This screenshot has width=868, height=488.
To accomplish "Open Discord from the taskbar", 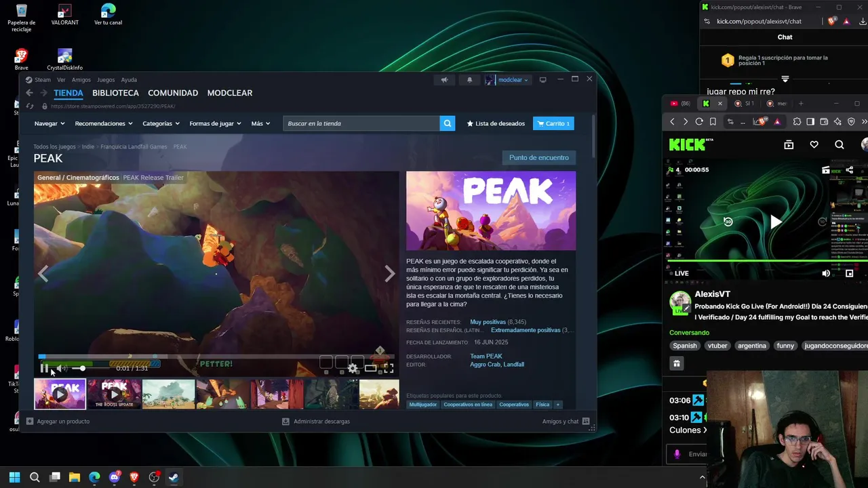I will point(114,477).
